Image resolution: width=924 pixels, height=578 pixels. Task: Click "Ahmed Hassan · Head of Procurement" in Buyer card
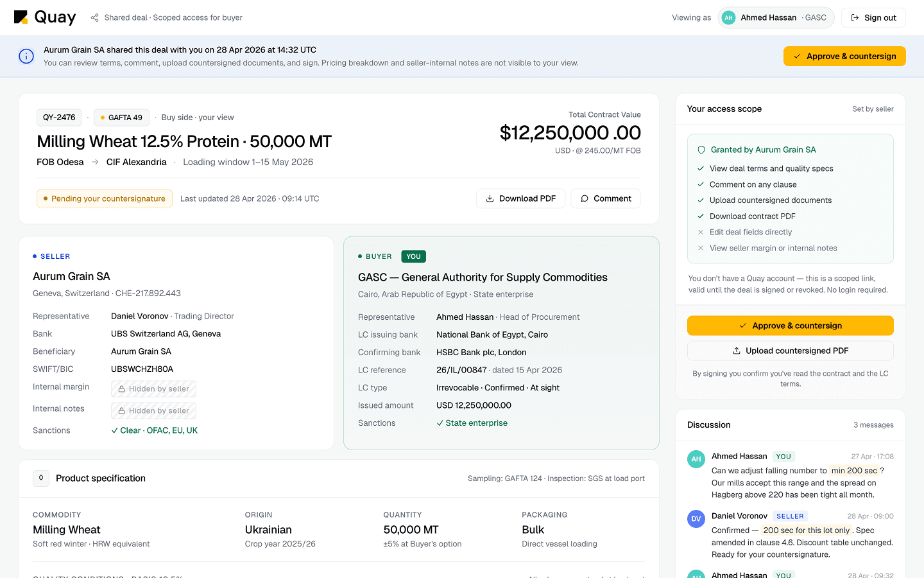[x=508, y=317]
